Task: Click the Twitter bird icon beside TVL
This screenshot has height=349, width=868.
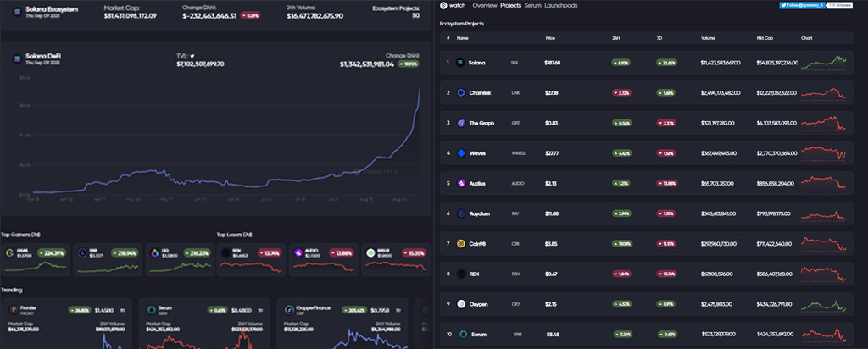Action: coord(192,56)
